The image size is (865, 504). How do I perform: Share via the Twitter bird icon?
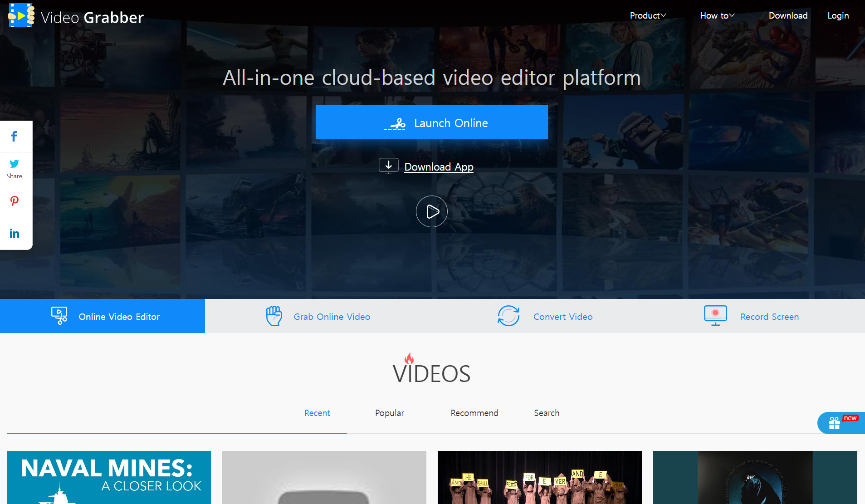[x=15, y=163]
